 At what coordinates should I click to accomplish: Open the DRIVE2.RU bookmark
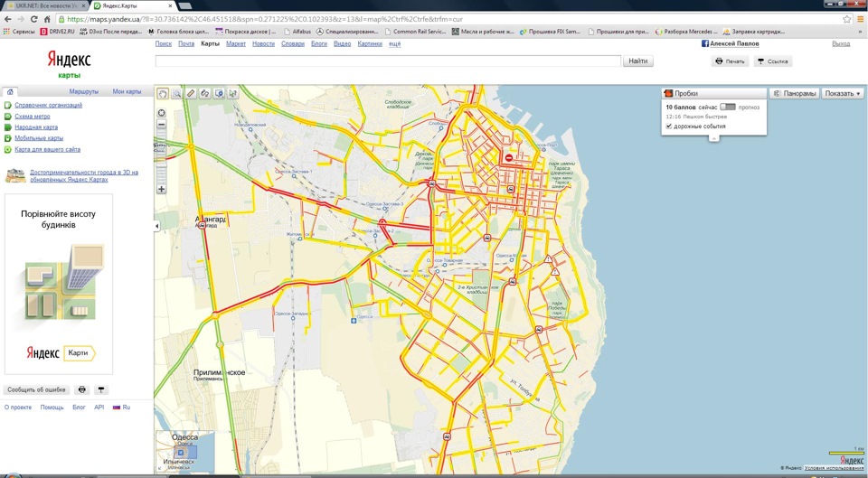point(57,32)
